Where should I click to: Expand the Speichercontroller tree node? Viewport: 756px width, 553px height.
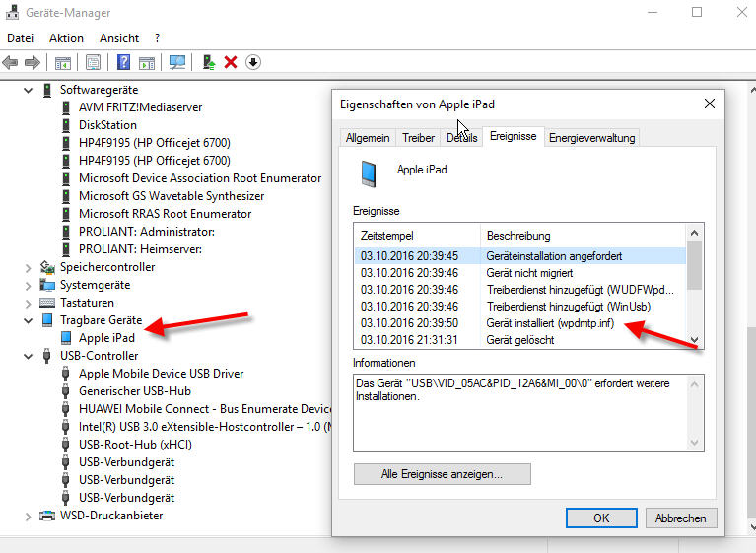pos(28,267)
